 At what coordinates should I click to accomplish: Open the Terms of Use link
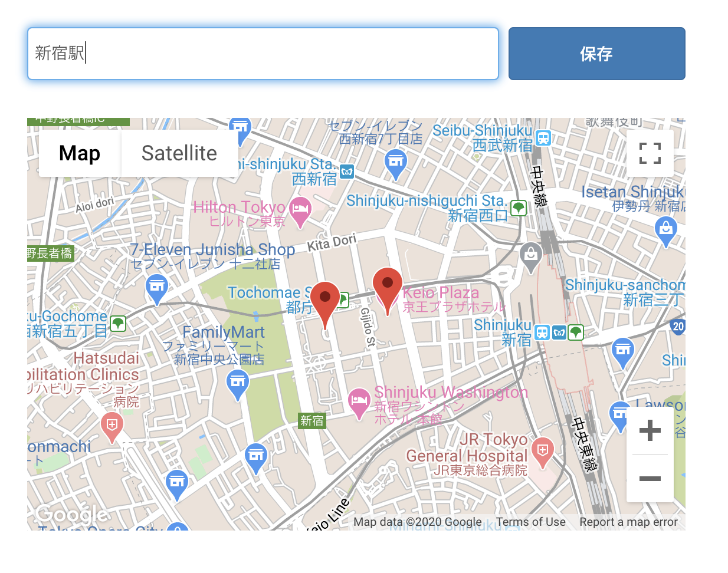pos(531,522)
